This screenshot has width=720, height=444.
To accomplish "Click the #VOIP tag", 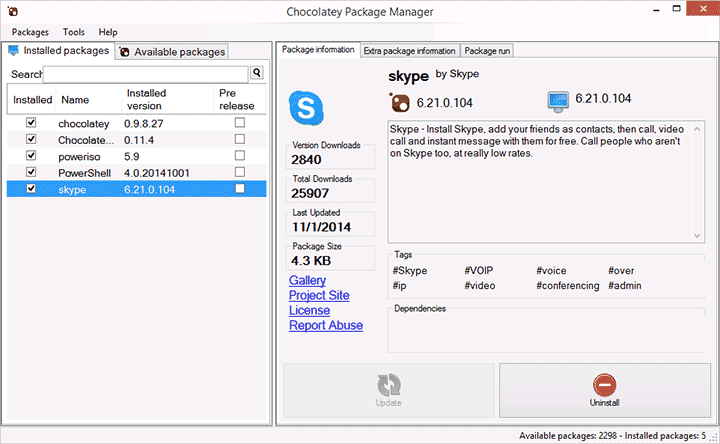I will point(478,270).
